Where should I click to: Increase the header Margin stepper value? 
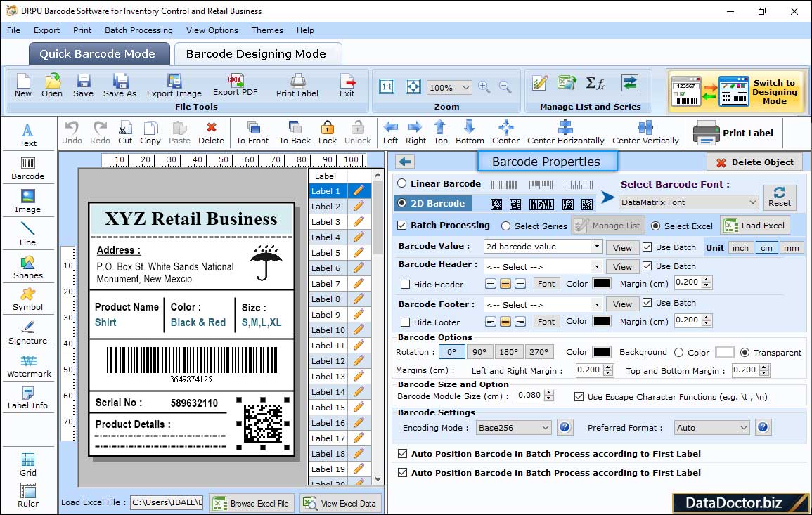(707, 280)
